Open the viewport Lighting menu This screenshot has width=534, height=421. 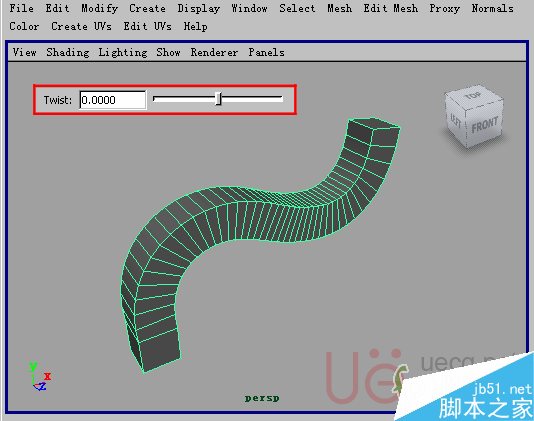pos(123,53)
